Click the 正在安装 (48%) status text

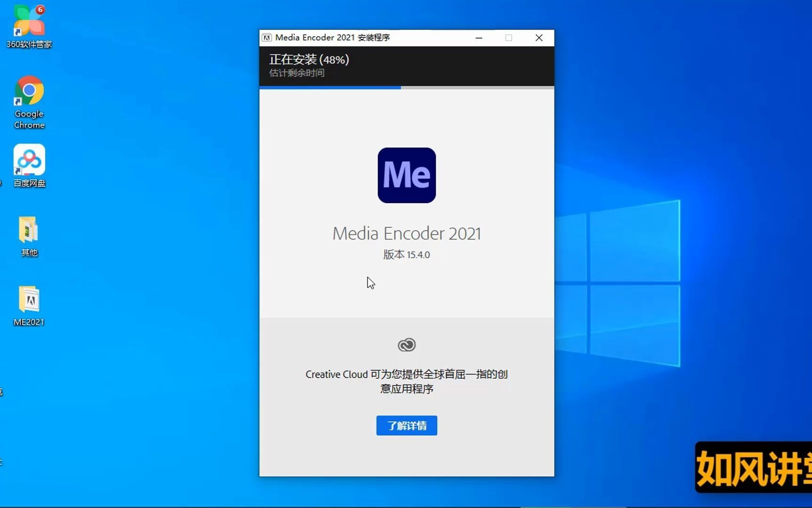tap(309, 60)
